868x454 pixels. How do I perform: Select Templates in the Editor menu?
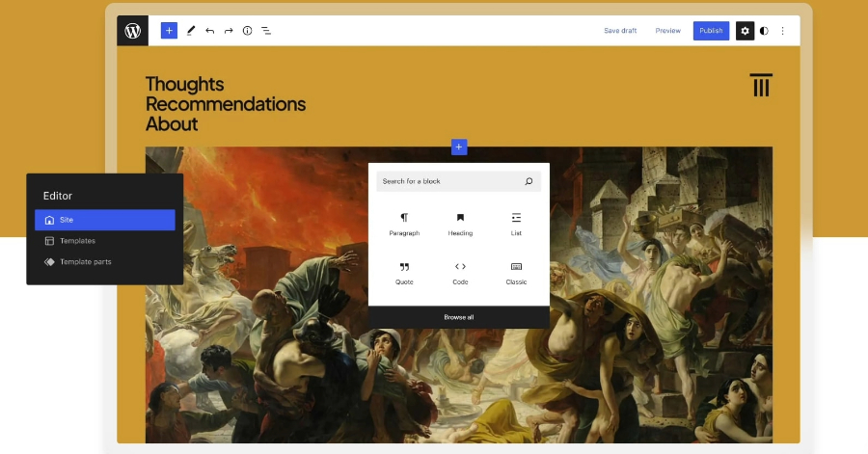[x=104, y=241]
